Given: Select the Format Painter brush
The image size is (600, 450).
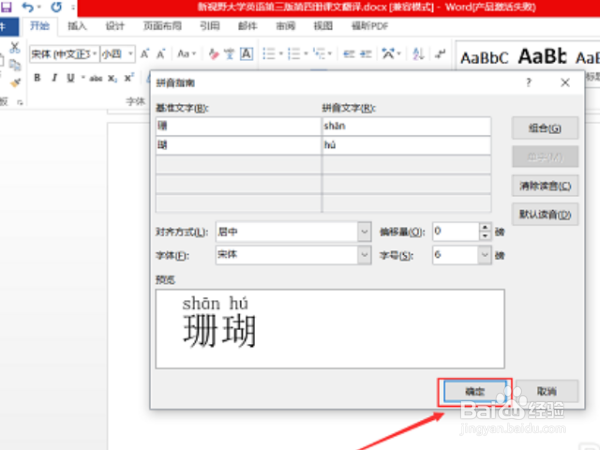Looking at the screenshot, I should [x=15, y=83].
